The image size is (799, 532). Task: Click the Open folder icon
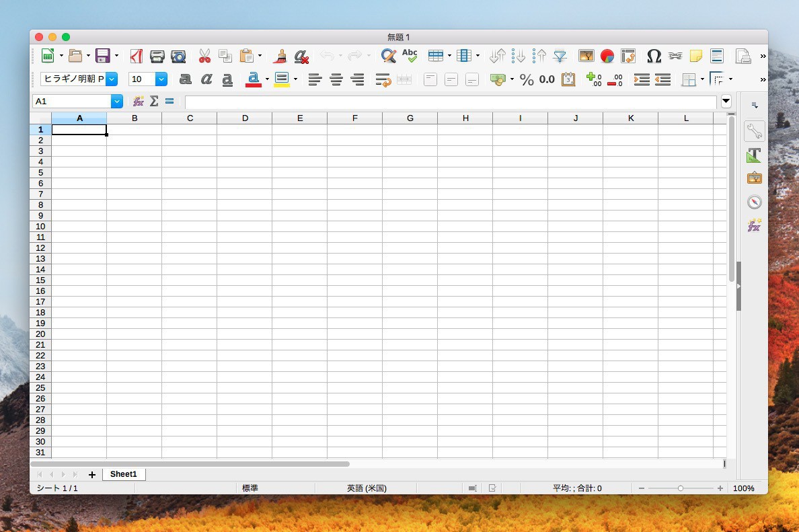[x=75, y=56]
